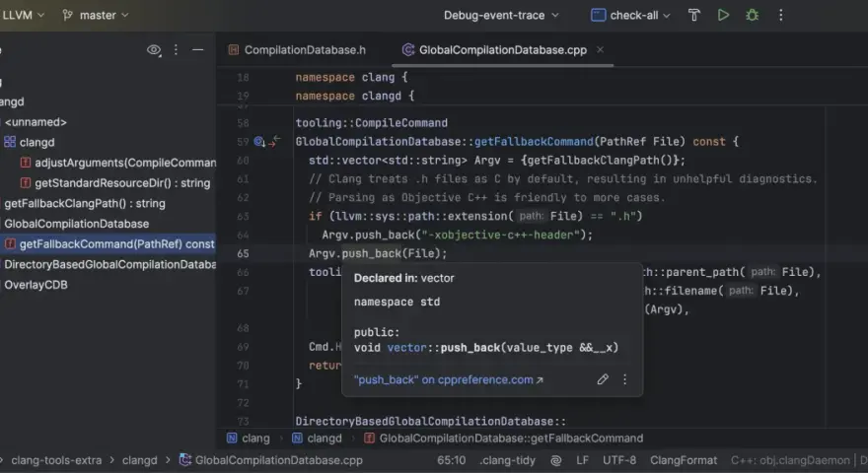Image resolution: width=868 pixels, height=473 pixels.
Task: Click CompilationDatabase.h file icon
Action: (234, 50)
